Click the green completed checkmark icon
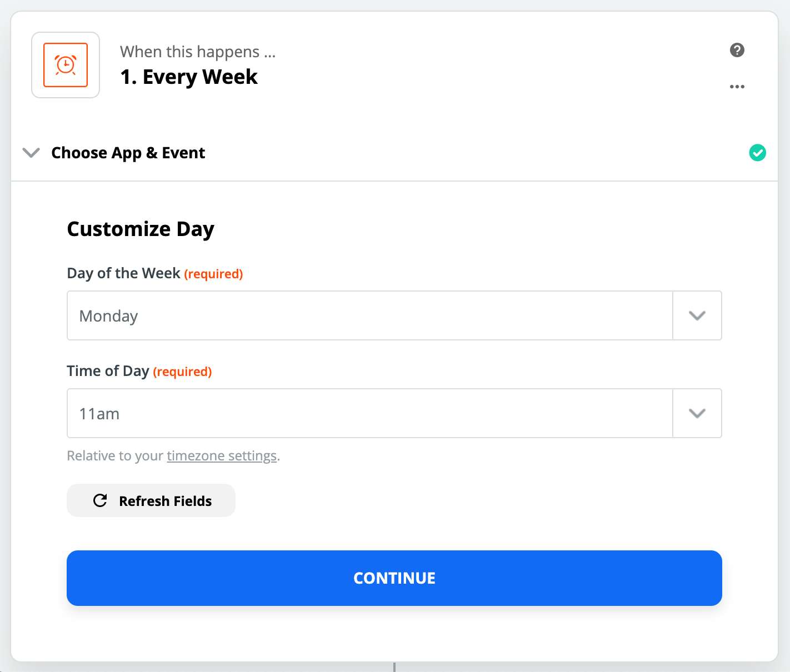 [757, 153]
